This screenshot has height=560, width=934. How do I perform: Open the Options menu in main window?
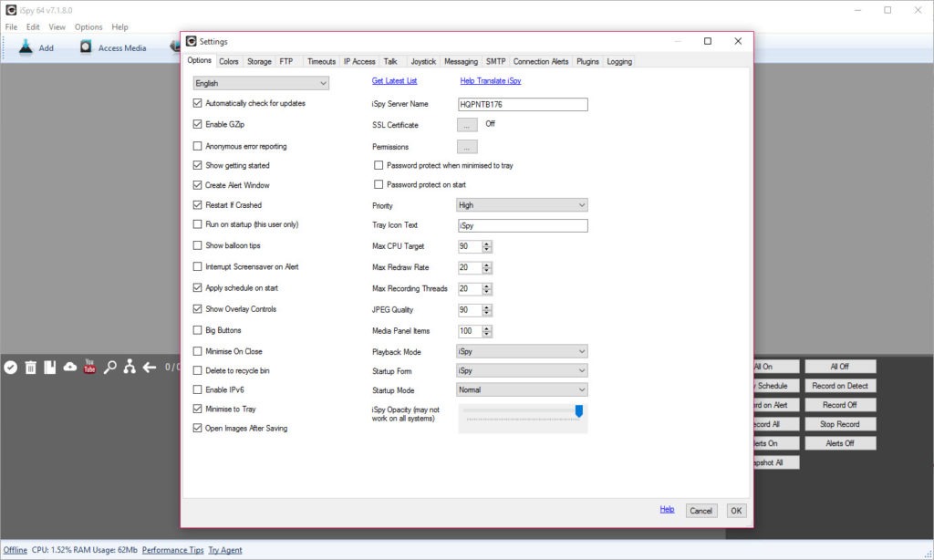pyautogui.click(x=88, y=26)
